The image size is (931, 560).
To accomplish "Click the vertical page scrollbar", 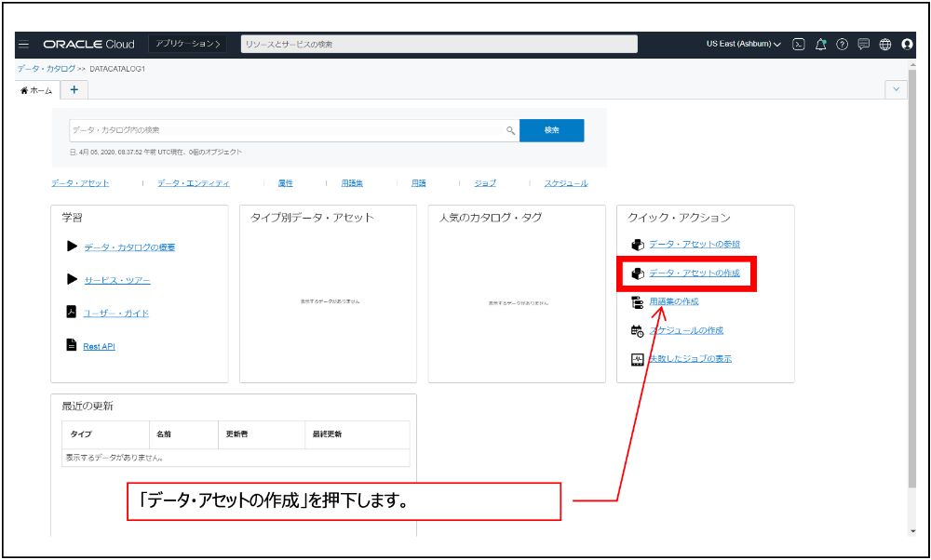I will click(x=912, y=279).
